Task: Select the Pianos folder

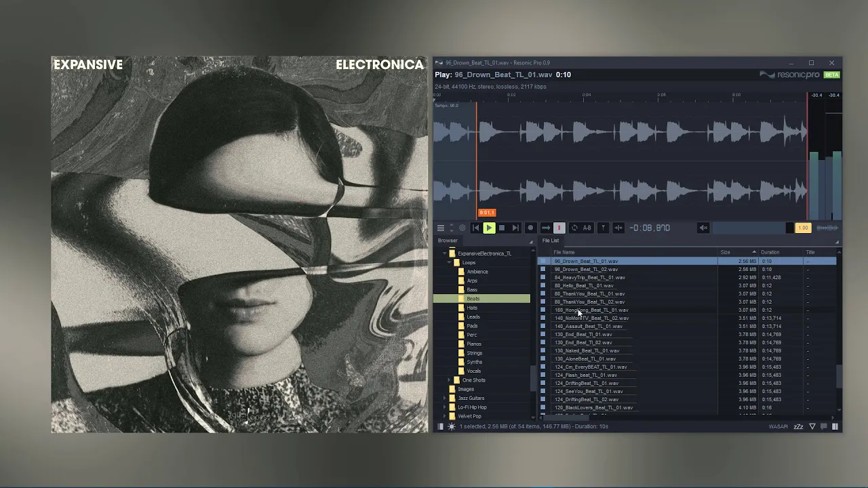Action: click(x=474, y=344)
